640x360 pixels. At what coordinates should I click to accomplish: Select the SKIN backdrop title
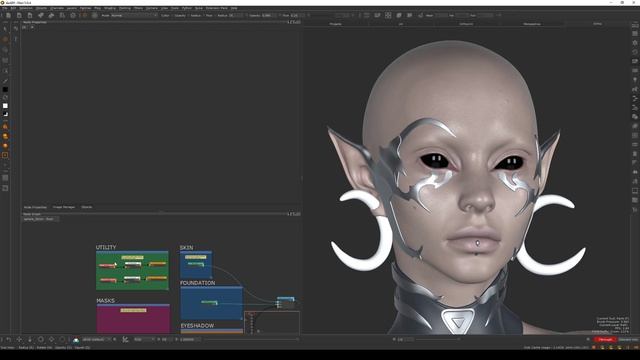[x=187, y=248]
